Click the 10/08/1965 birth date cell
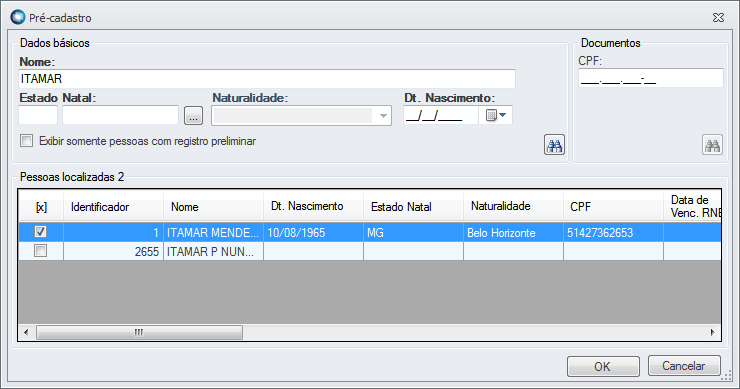The height and width of the screenshot is (389, 740). 313,232
